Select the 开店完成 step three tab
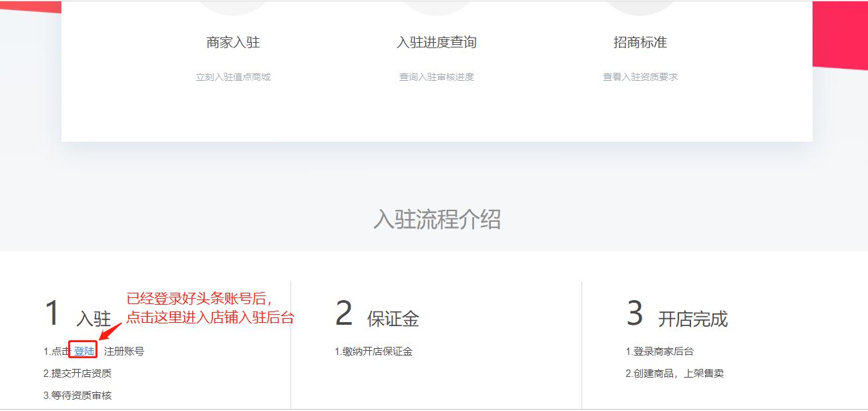Screen dimensions: 868x411 (x=693, y=319)
